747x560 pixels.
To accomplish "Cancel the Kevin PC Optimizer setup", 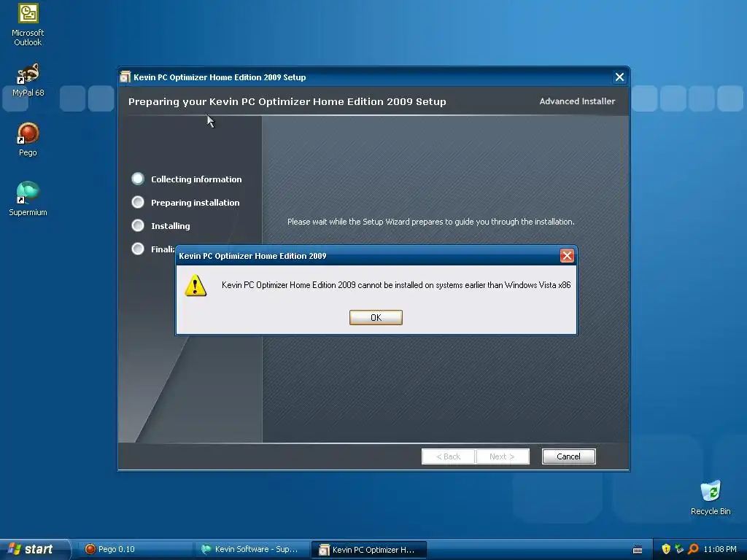I will (x=568, y=456).
